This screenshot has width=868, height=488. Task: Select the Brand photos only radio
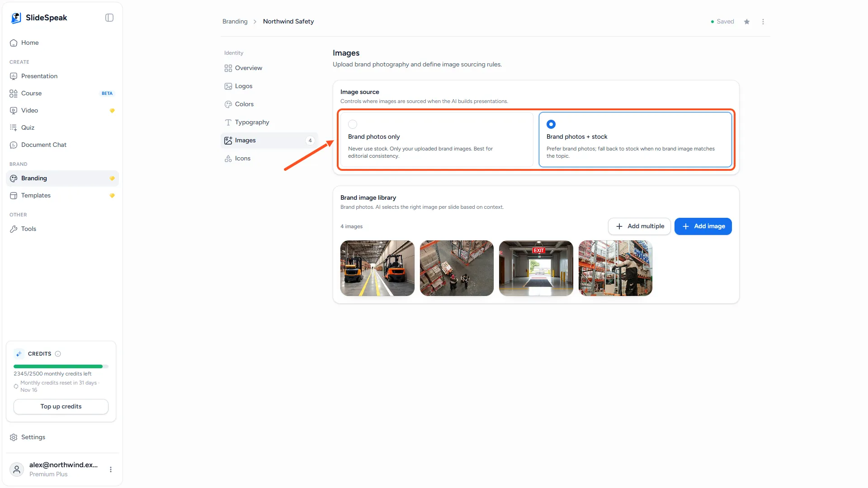353,124
